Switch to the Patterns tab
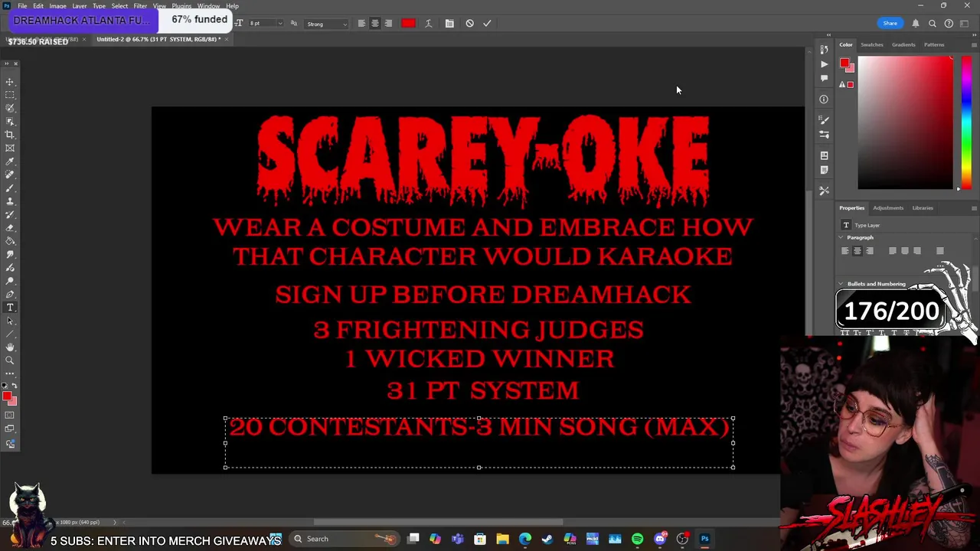This screenshot has height=551, width=980. click(934, 44)
